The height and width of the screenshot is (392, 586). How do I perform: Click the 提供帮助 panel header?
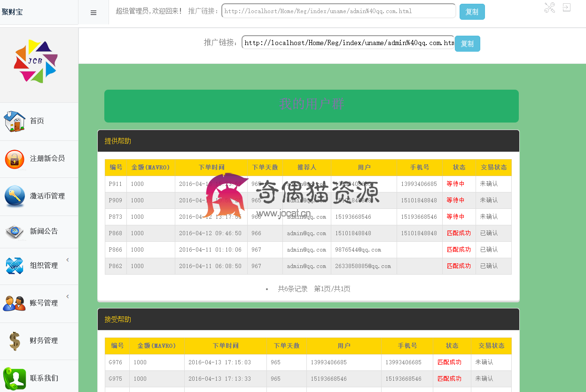[308, 141]
